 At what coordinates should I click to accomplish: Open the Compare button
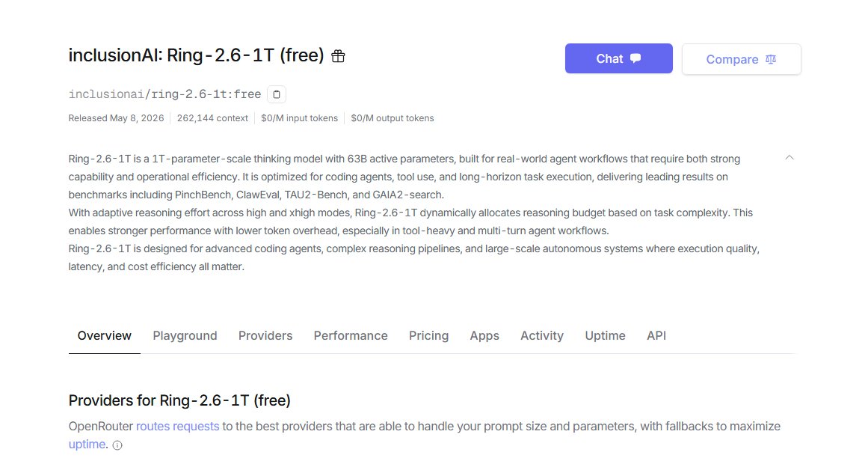[741, 59]
